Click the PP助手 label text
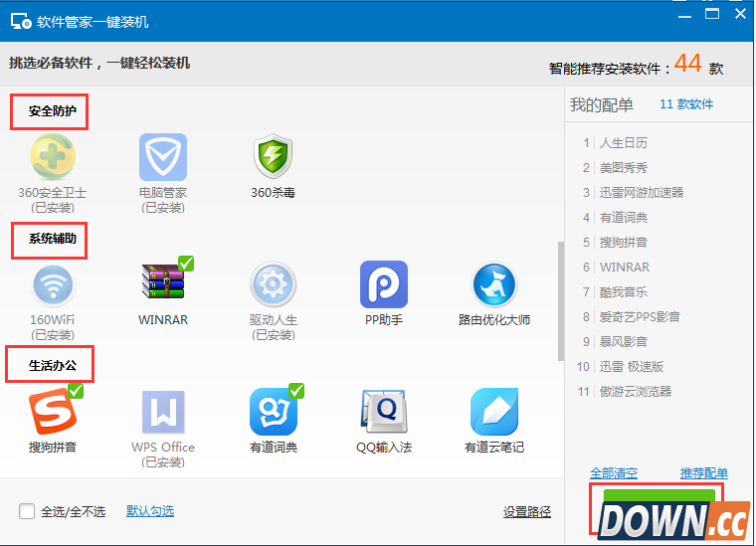 (384, 320)
